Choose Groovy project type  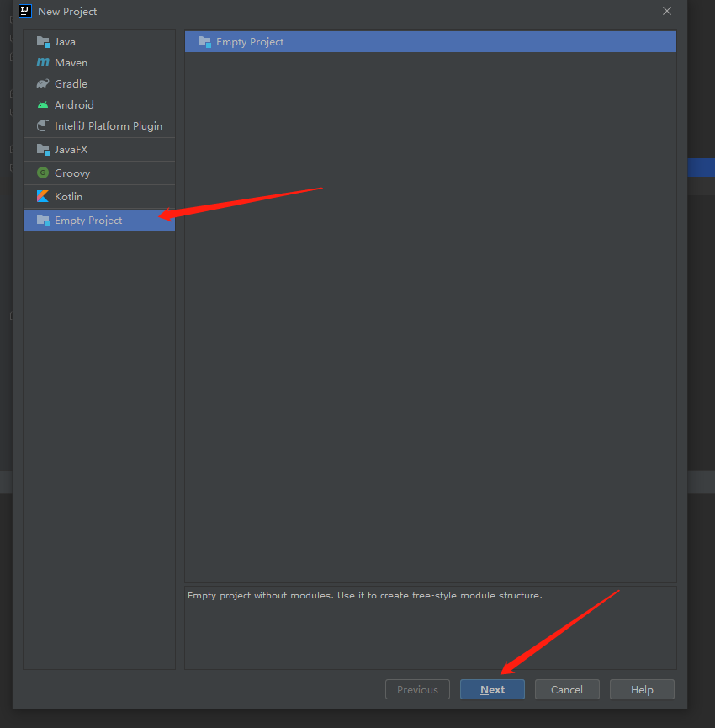click(99, 173)
